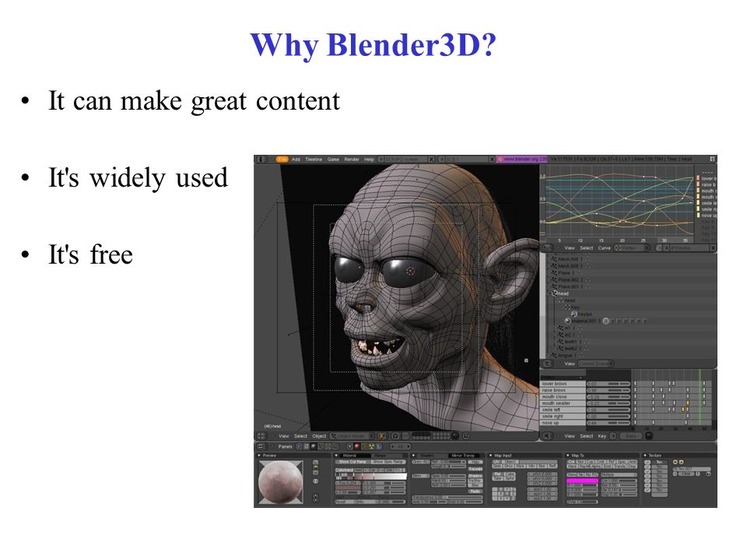
Task: Toggle the Nor channel in the Map To panel
Action: [580, 462]
